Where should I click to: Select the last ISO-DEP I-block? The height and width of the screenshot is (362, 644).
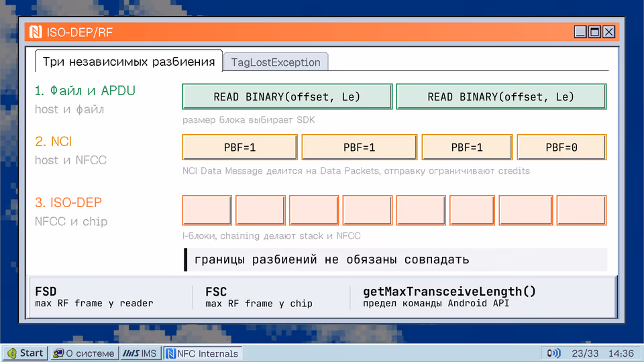tap(581, 210)
